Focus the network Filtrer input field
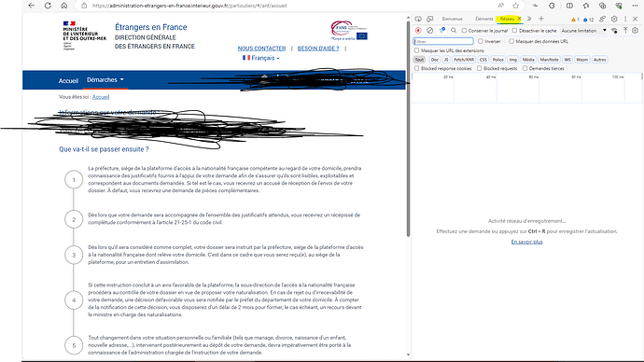 click(x=443, y=41)
